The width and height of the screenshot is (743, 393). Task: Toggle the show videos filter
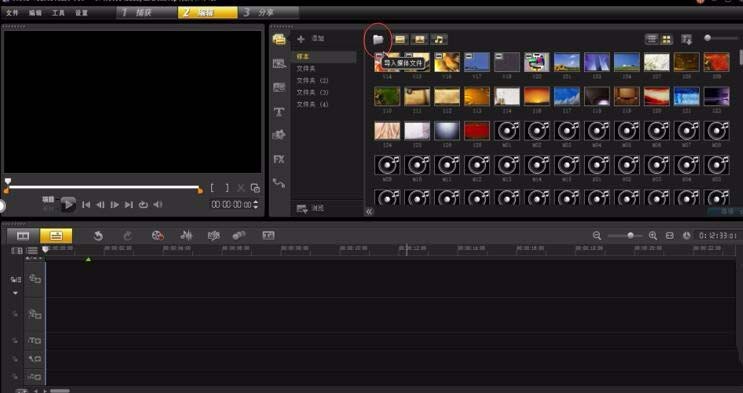[x=400, y=39]
